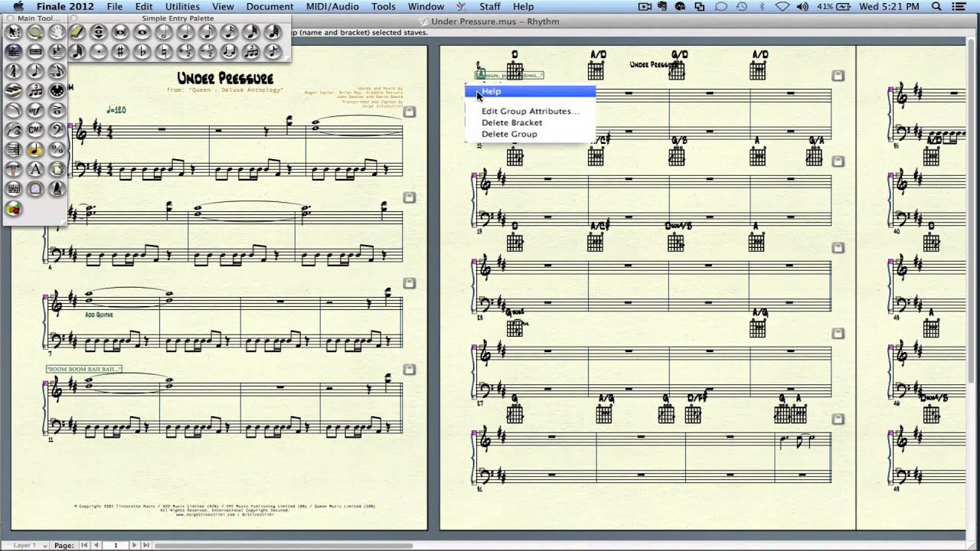
Task: Open the Staff menu
Action: [x=490, y=7]
